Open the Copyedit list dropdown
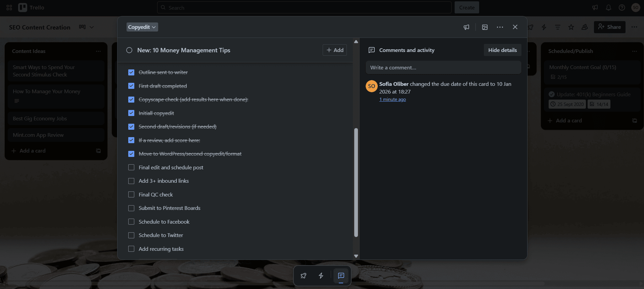This screenshot has width=644, height=289. (x=142, y=27)
